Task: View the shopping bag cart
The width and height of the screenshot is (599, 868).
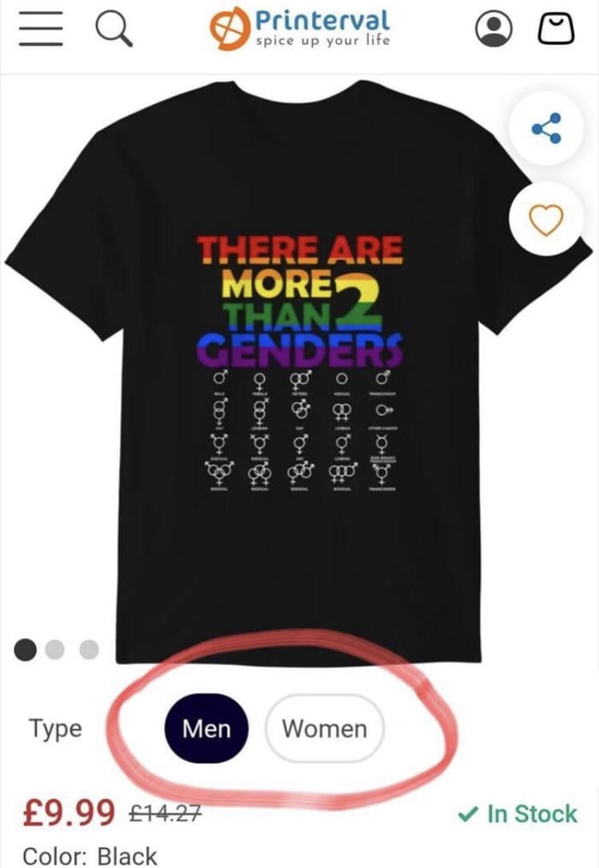Action: (557, 29)
